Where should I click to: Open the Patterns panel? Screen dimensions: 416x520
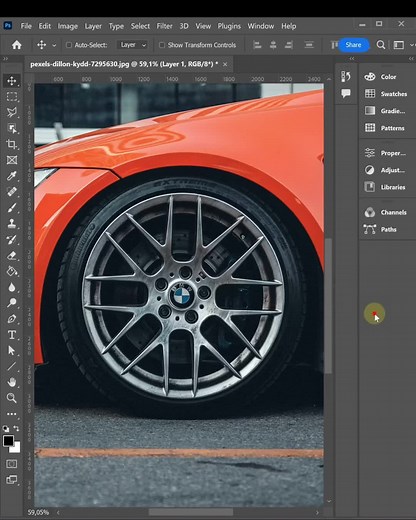coord(384,128)
